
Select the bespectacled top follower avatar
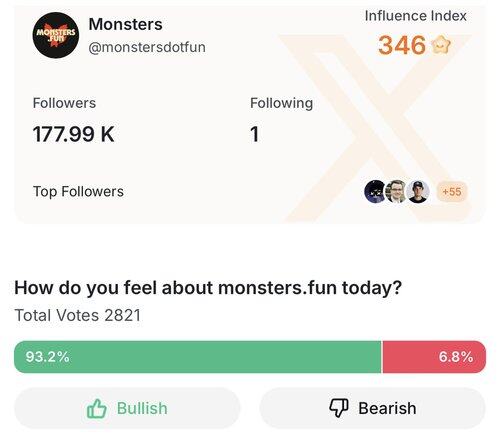click(x=396, y=192)
